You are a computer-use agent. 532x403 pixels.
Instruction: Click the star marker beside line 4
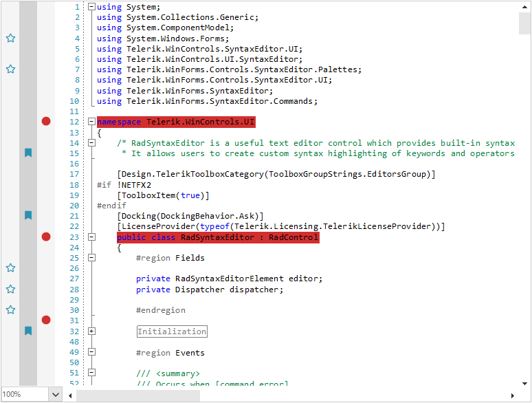[x=10, y=38]
